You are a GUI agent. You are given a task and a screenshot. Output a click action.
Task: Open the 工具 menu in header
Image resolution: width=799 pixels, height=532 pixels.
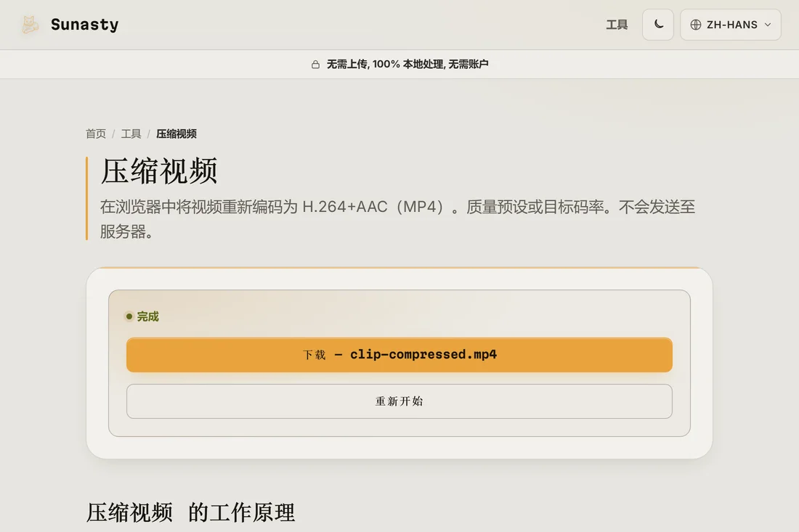click(617, 25)
